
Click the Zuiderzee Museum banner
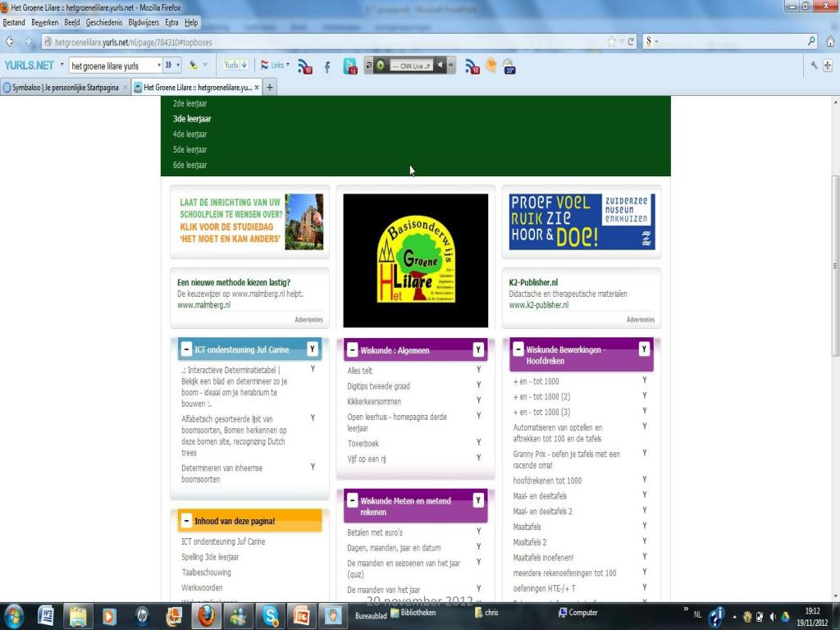pos(582,221)
